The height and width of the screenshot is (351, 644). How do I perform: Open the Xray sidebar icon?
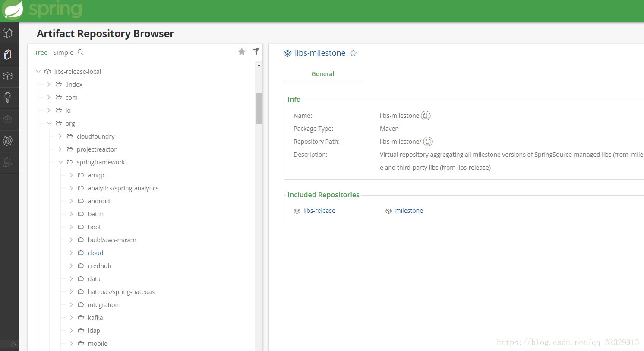click(x=8, y=141)
